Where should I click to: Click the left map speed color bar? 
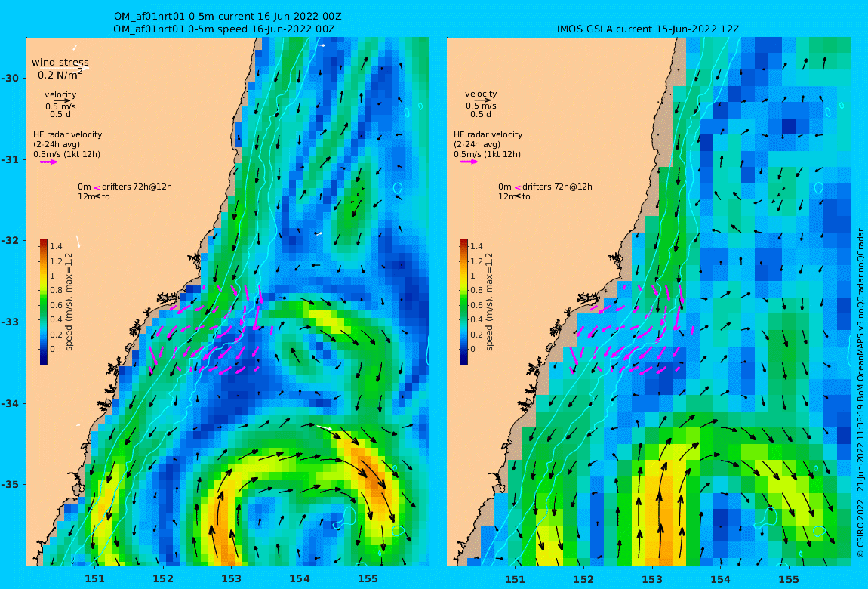pyautogui.click(x=44, y=302)
